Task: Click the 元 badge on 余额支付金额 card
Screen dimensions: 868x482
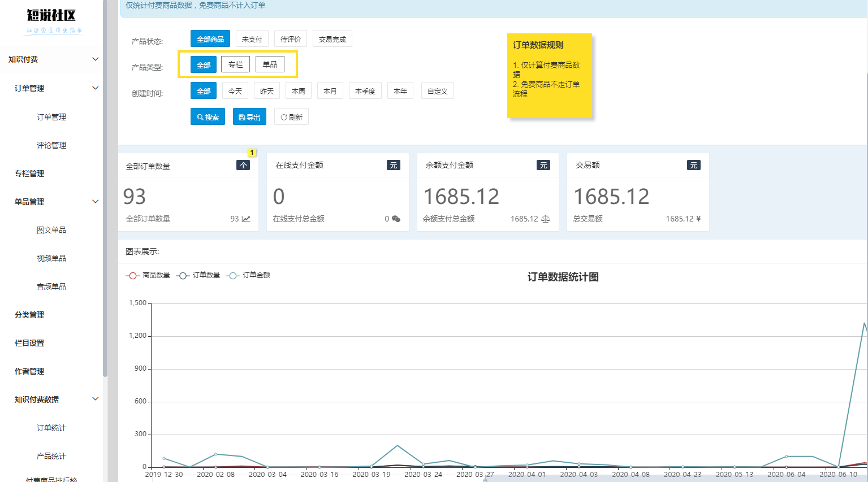Action: click(x=543, y=165)
